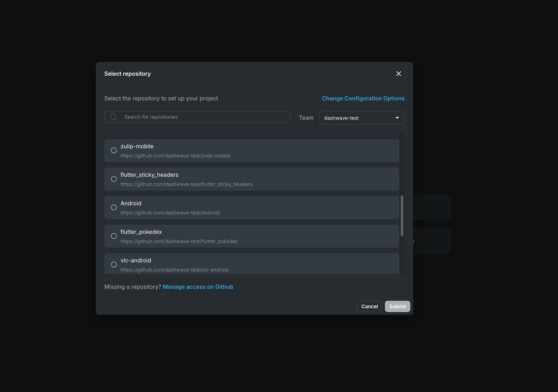Open Change Configuration Options link
Viewport: 558px width, 392px height.
click(363, 98)
